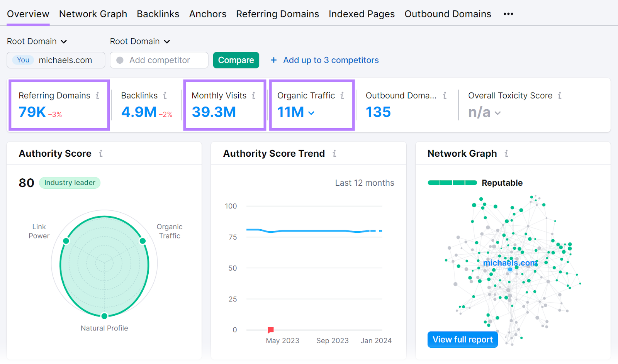Click the Overall Toxicity Score info icon
Image resolution: width=618 pixels, height=364 pixels.
point(560,95)
